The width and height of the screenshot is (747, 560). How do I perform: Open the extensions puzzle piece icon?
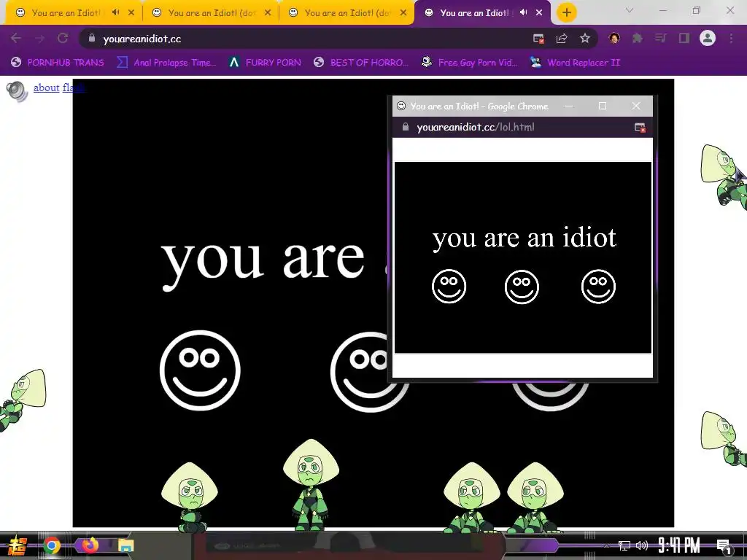638,38
